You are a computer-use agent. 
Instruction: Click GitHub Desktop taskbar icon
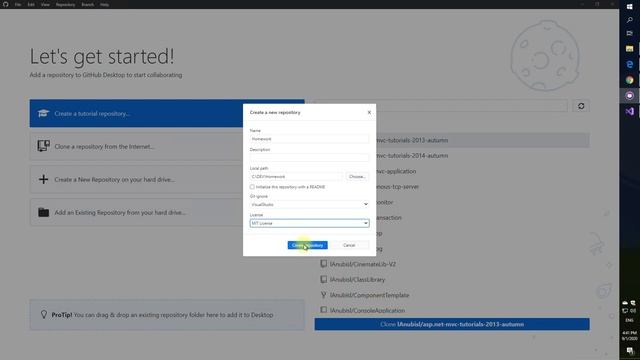click(629, 96)
